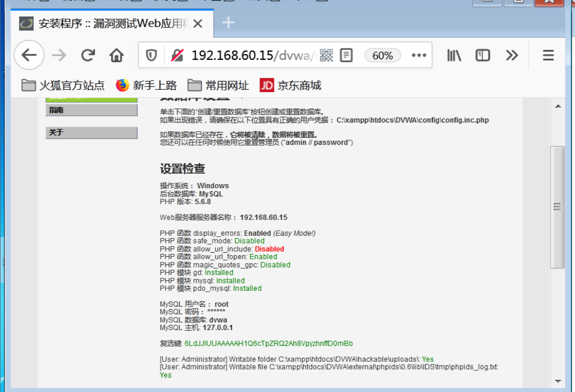The image size is (575, 392).
Task: Click Web server name 192.168.60.15 text
Action: click(264, 218)
